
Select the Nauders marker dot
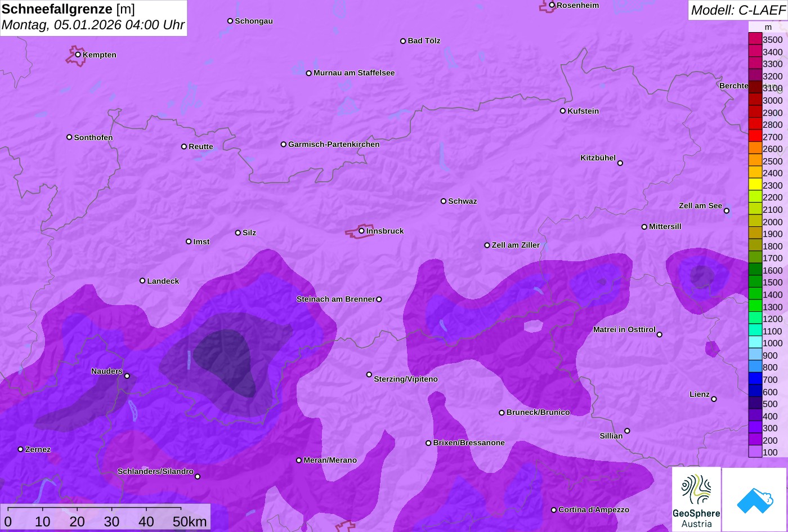[x=127, y=376]
